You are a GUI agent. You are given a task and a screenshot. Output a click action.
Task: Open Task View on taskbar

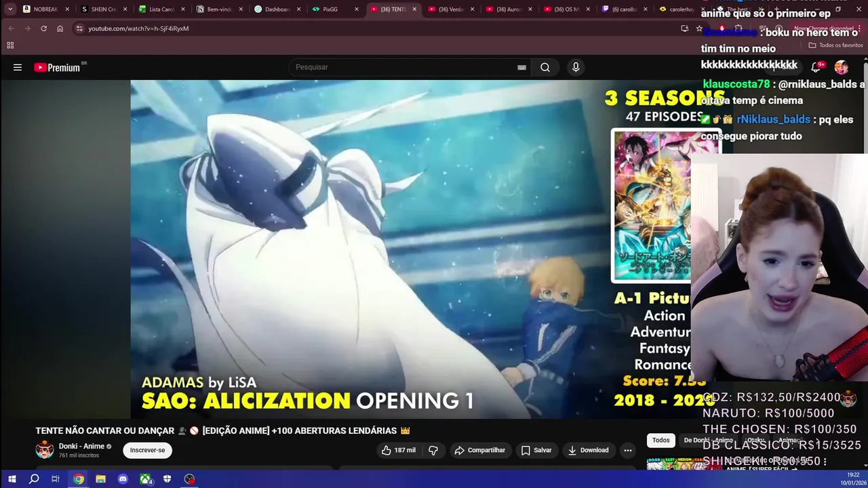(x=56, y=479)
